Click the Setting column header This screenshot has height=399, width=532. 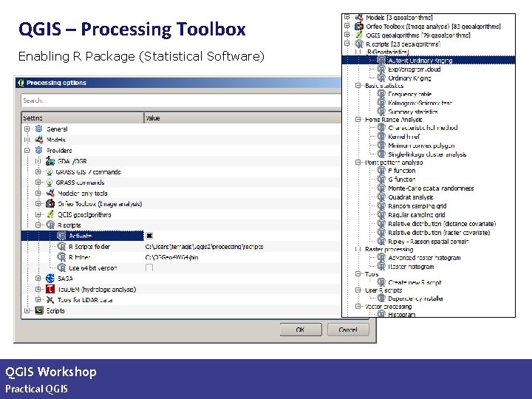click(83, 117)
